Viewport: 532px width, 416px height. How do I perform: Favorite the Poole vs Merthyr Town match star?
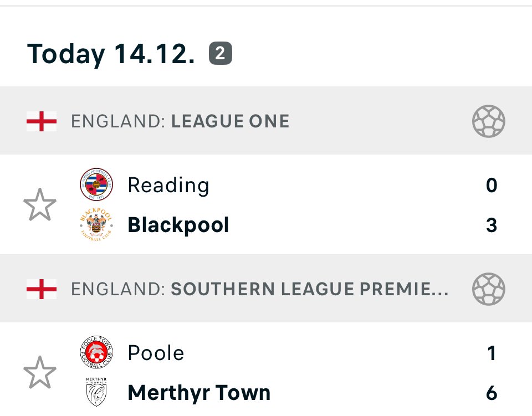click(40, 372)
